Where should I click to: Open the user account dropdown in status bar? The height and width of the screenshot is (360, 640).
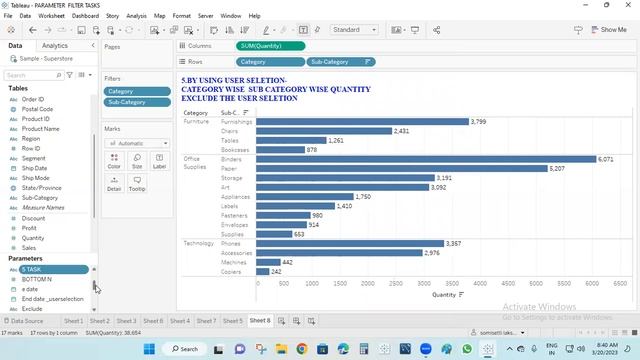click(498, 333)
